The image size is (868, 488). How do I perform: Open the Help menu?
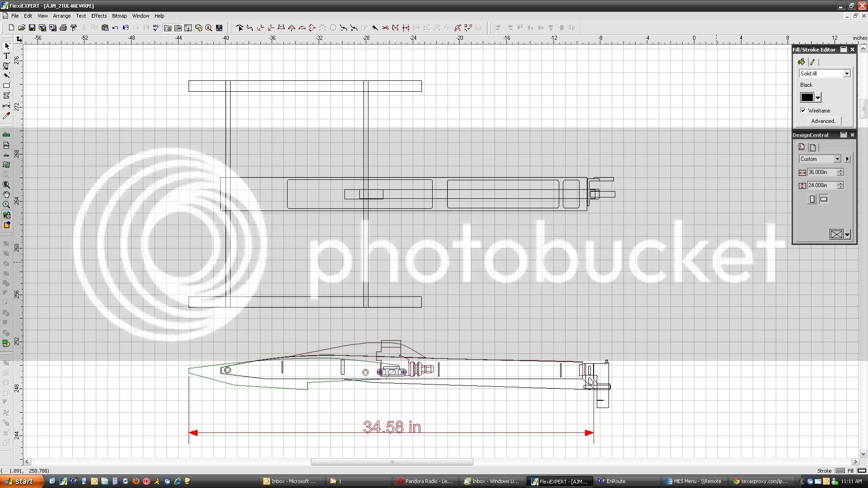[160, 16]
